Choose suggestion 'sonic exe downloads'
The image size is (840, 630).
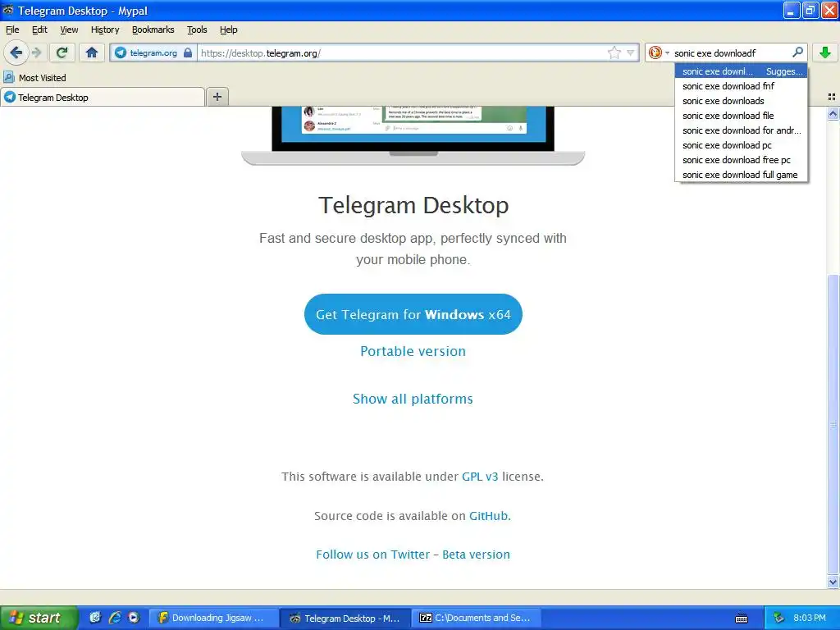[741, 101]
